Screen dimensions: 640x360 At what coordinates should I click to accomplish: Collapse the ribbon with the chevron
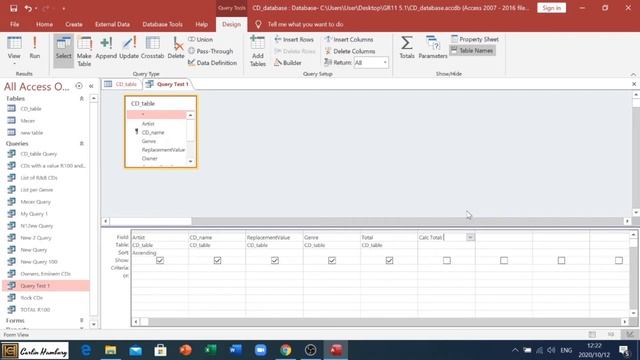click(633, 74)
